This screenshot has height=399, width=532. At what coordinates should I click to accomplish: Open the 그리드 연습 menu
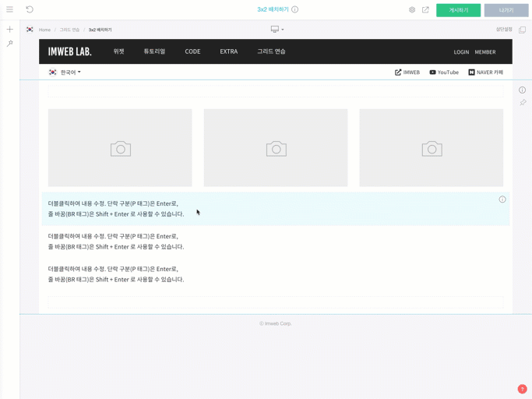pyautogui.click(x=271, y=51)
